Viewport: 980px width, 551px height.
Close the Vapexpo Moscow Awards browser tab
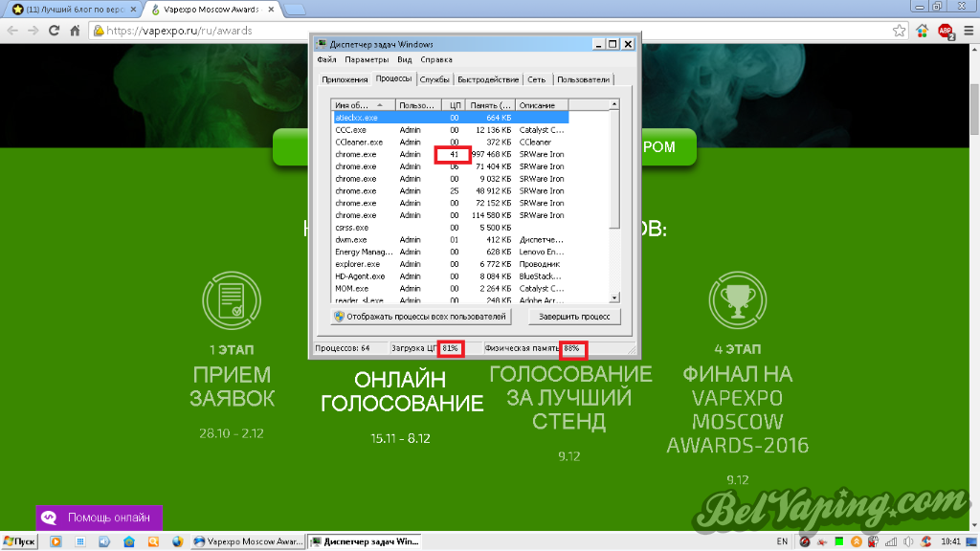tap(271, 10)
